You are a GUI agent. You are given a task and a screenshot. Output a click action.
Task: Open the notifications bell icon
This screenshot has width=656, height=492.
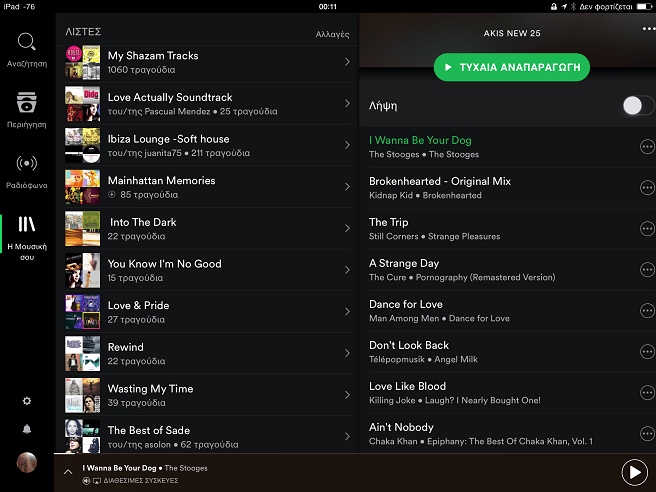pyautogui.click(x=27, y=429)
